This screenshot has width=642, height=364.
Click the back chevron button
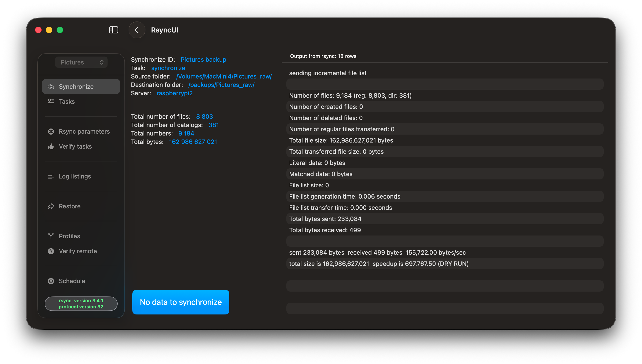click(137, 30)
